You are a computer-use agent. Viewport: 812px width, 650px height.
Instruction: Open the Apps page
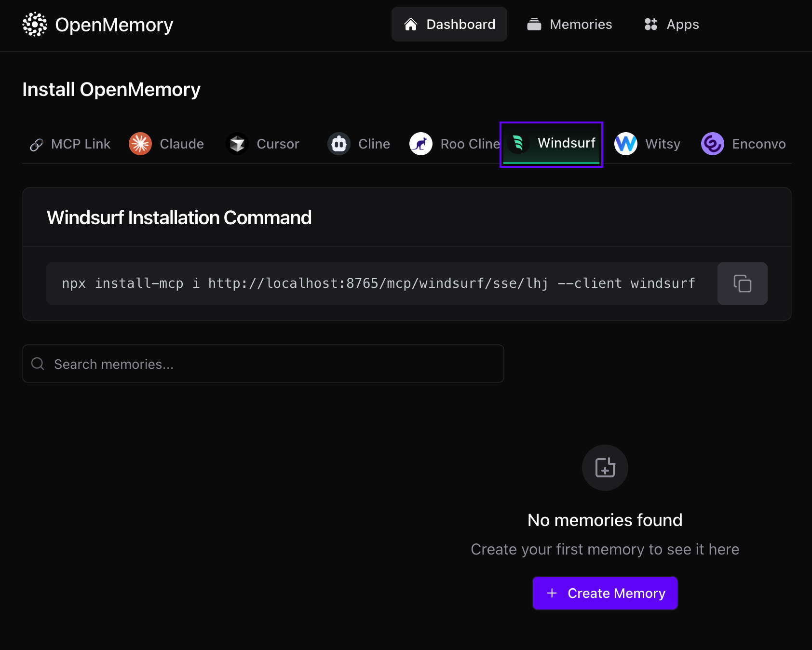[672, 24]
